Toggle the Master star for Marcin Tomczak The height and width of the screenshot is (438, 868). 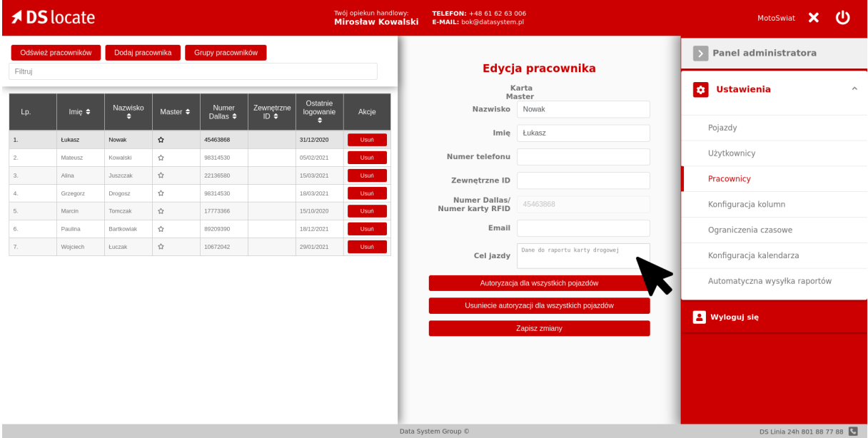(x=161, y=211)
